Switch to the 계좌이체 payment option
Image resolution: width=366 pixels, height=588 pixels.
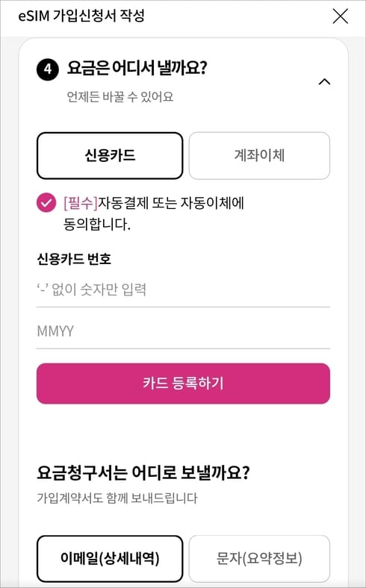tap(259, 155)
